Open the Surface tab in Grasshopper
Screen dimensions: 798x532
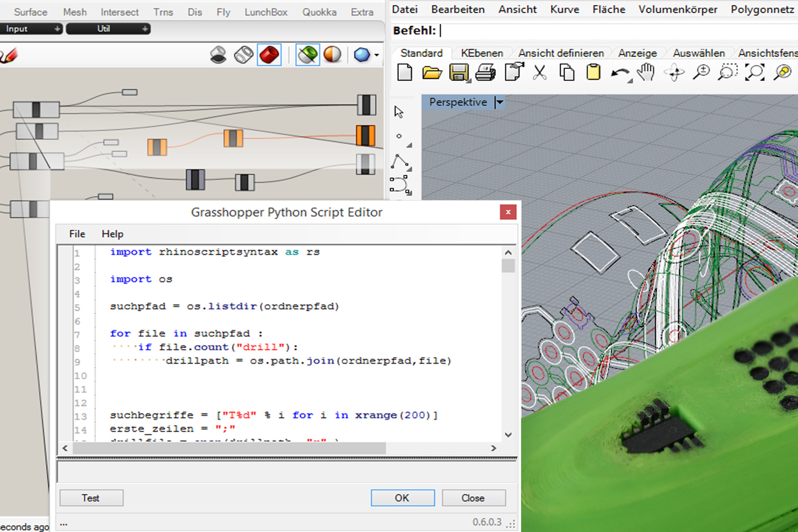click(31, 12)
